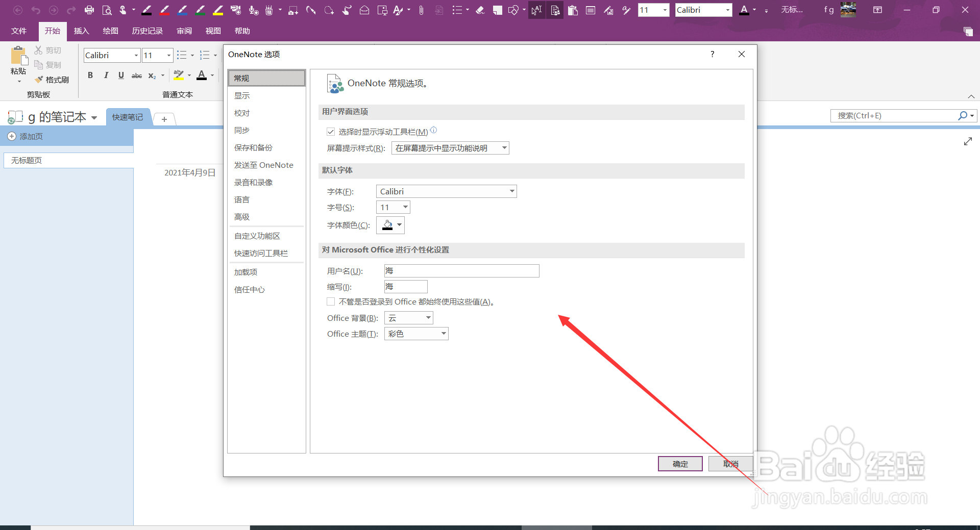Click the 用户名 input field
Image resolution: width=980 pixels, height=530 pixels.
coord(461,271)
